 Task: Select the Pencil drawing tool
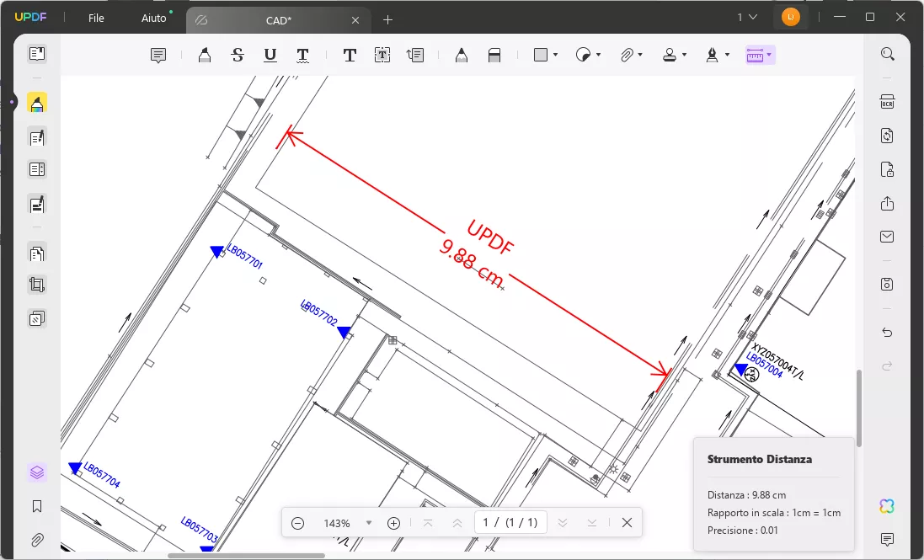462,56
